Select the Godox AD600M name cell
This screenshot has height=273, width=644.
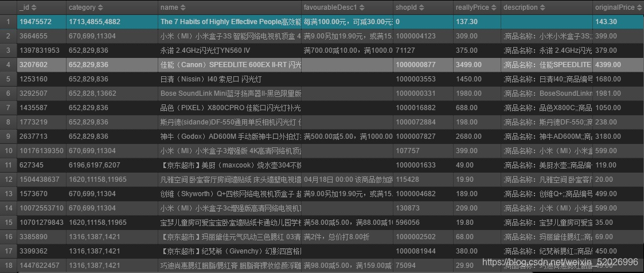229,136
